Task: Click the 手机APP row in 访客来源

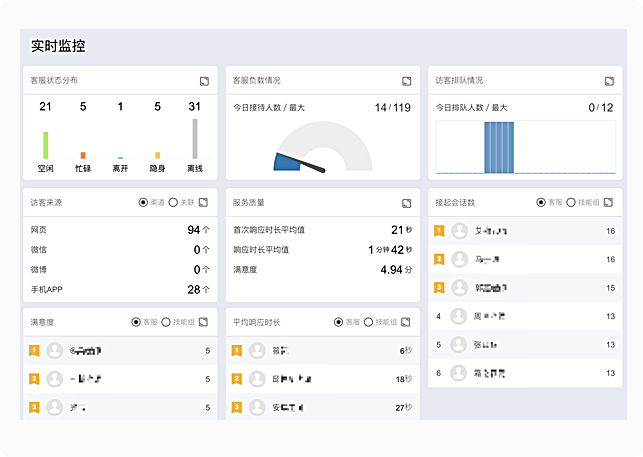Action: click(120, 289)
